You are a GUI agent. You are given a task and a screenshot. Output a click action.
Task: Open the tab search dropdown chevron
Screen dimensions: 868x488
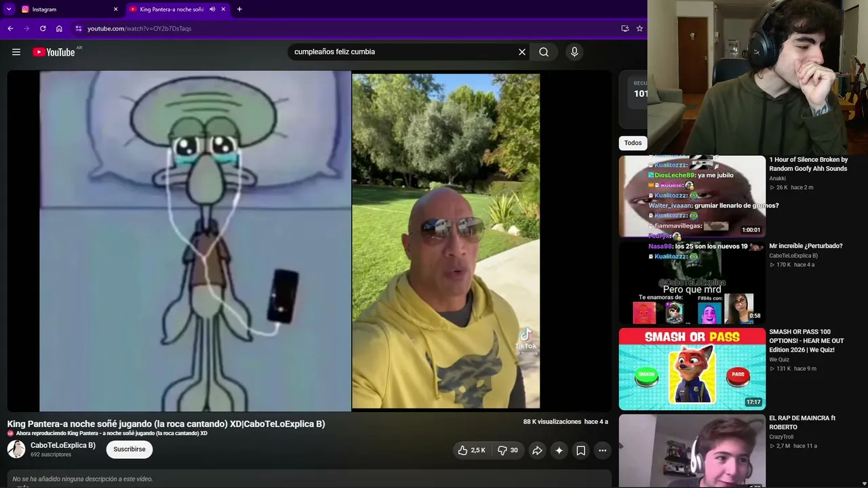tap(9, 9)
